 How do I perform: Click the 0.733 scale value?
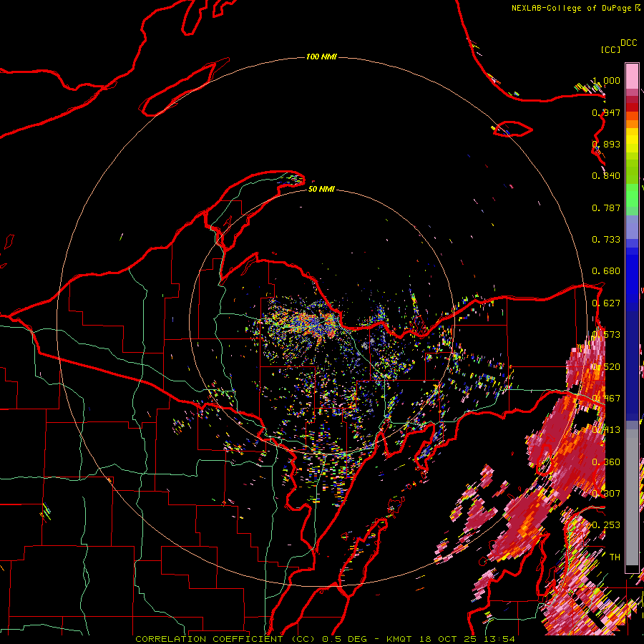pyautogui.click(x=606, y=240)
